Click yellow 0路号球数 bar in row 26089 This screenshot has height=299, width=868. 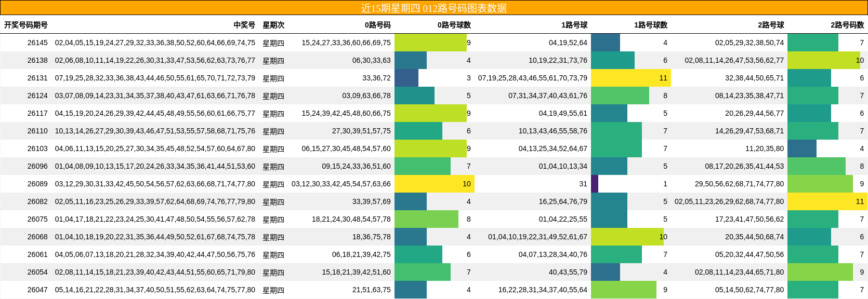pyautogui.click(x=435, y=184)
